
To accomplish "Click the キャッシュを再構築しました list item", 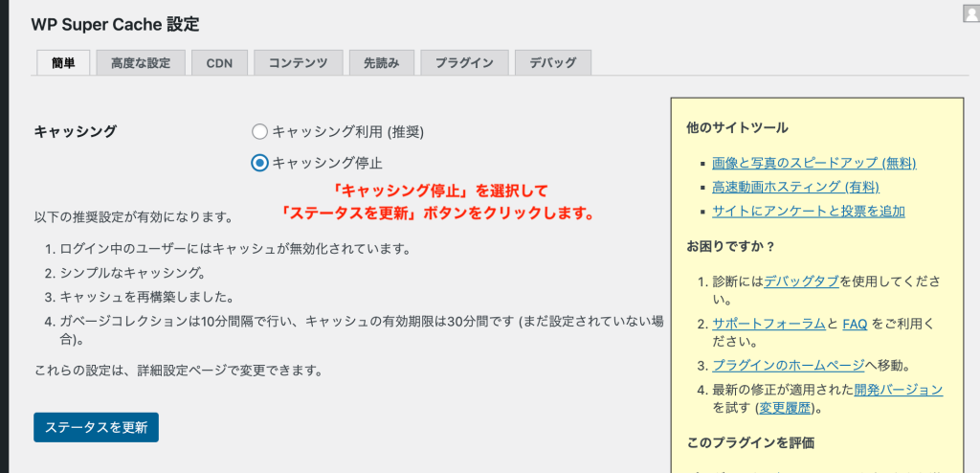I will click(146, 296).
